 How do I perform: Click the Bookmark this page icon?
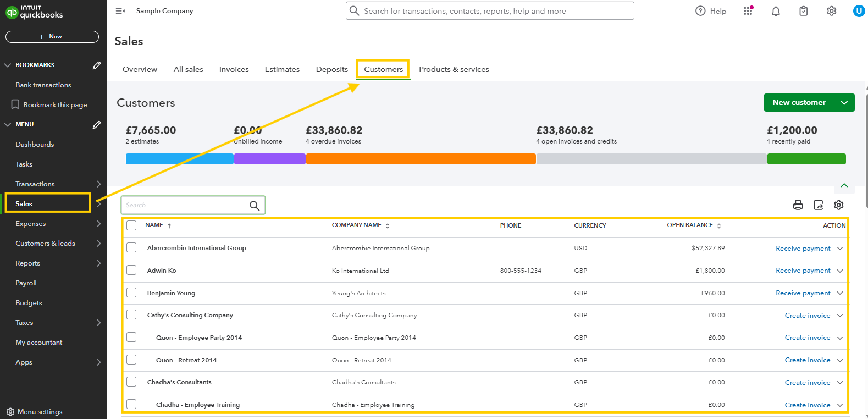tap(15, 104)
